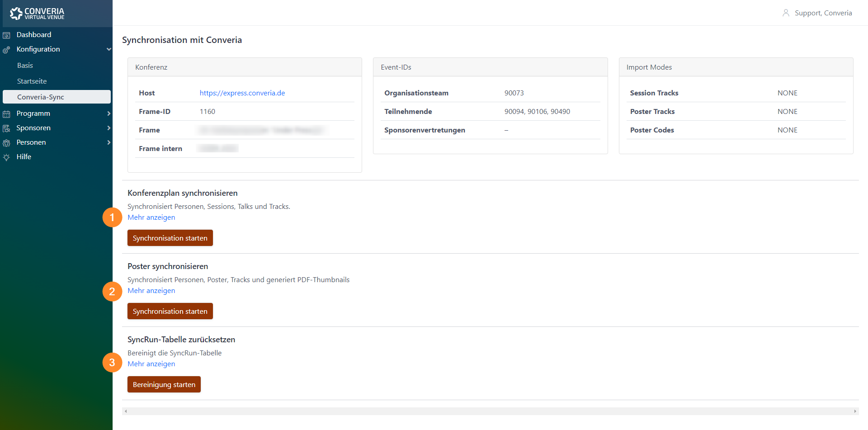Click Bereinigung starten for the SyncRun table
Viewport: 868px width, 430px height.
click(x=164, y=384)
